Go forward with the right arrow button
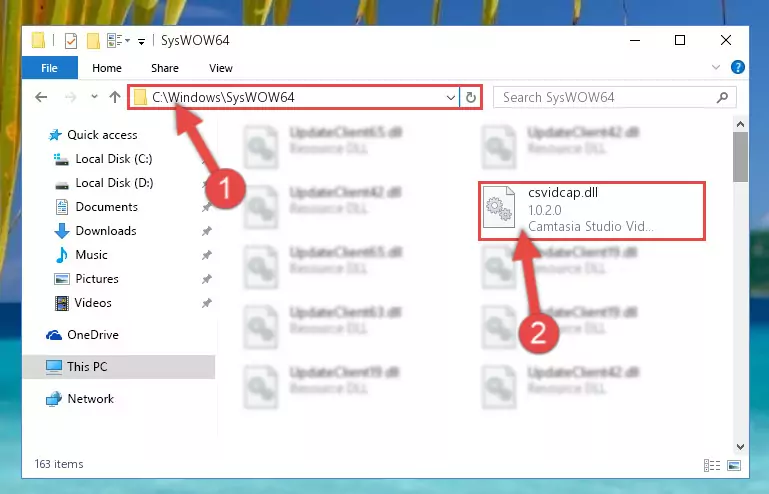 click(x=71, y=97)
